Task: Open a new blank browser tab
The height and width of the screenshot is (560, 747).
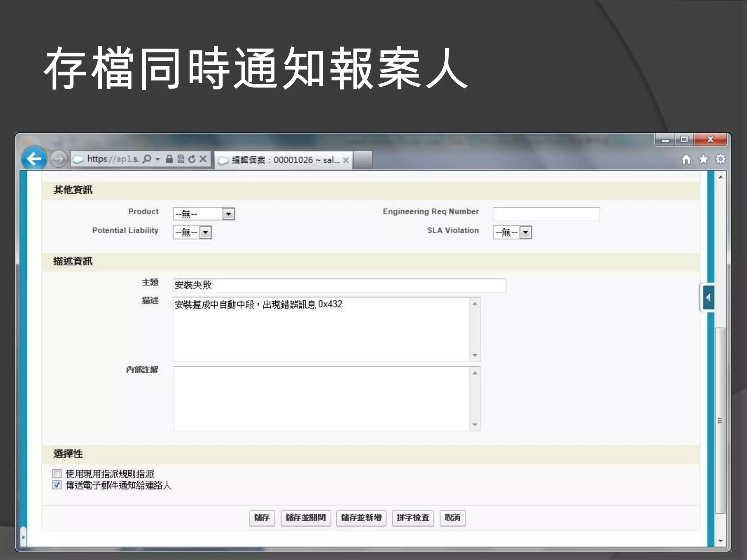Action: click(363, 160)
